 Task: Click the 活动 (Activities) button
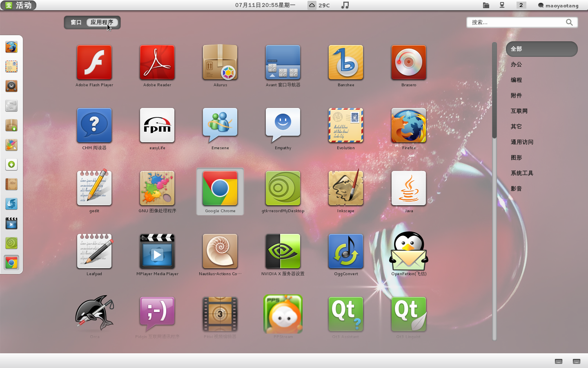coord(19,5)
